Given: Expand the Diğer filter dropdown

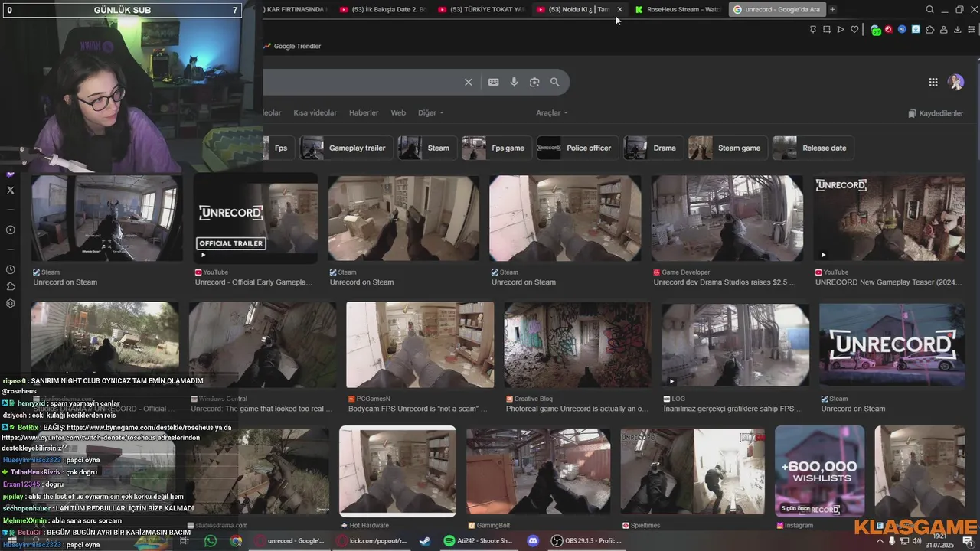Looking at the screenshot, I should pos(430,112).
